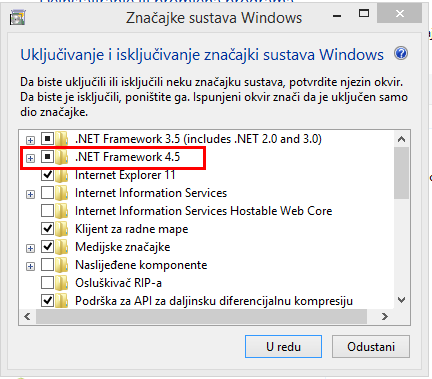Expand the .NET Framework 3.5 tree node
432x379 pixels.
30,140
